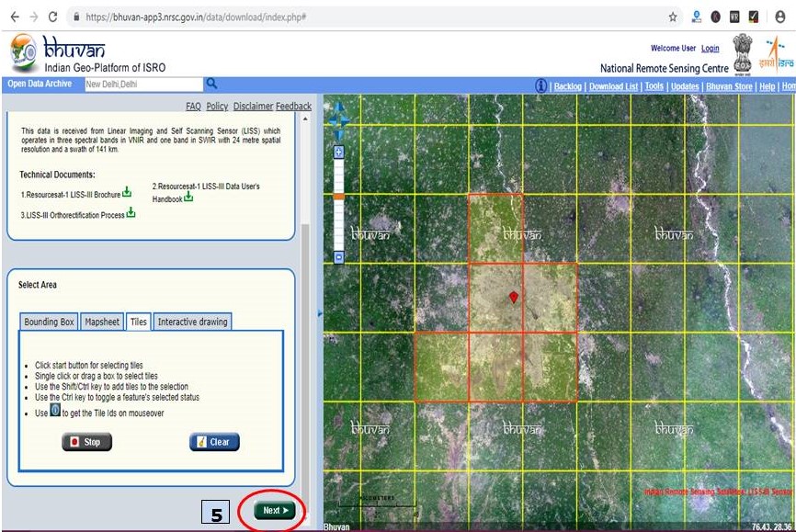The height and width of the screenshot is (532, 796).
Task: Click the checklist extension icon
Action: tap(754, 17)
